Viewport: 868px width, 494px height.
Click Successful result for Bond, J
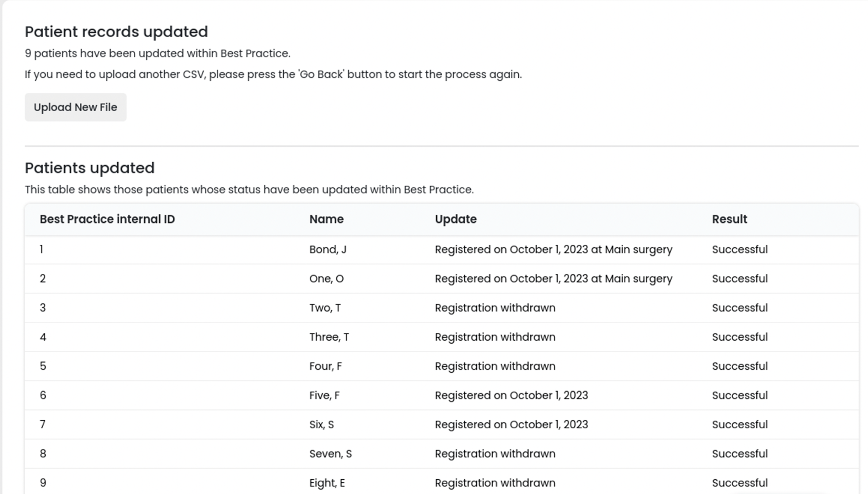point(740,249)
